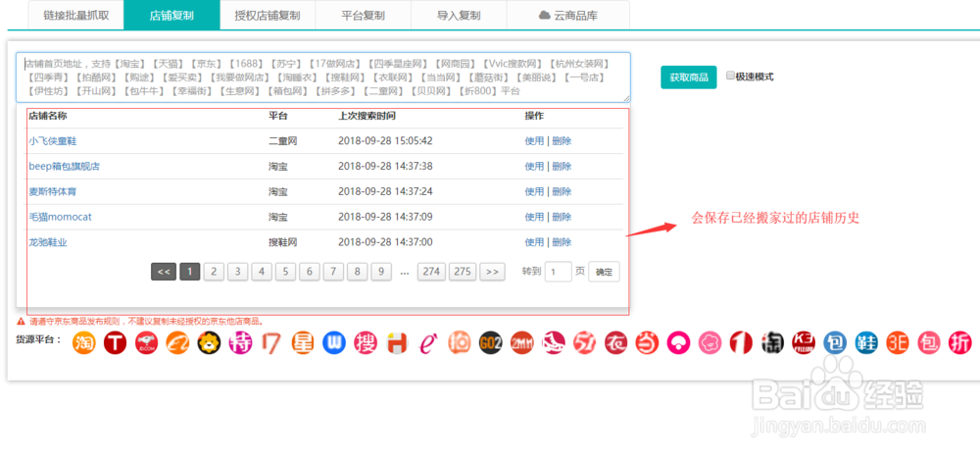The width and height of the screenshot is (980, 459).
Task: Go to the first page with <<
Action: (x=164, y=272)
